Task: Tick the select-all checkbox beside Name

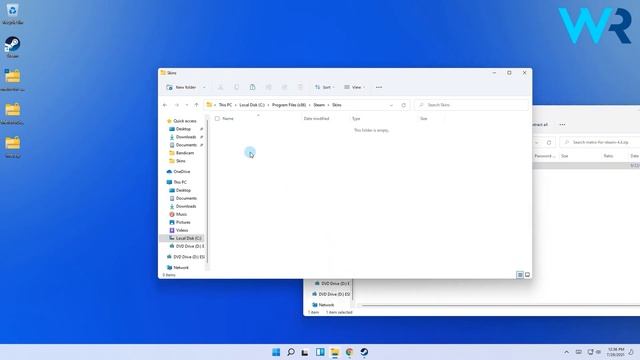Action: coord(217,119)
